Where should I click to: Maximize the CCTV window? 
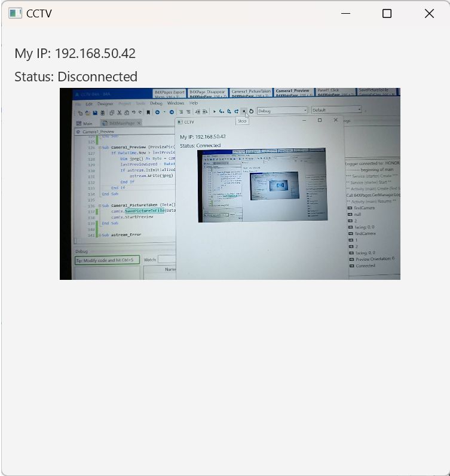(387, 13)
